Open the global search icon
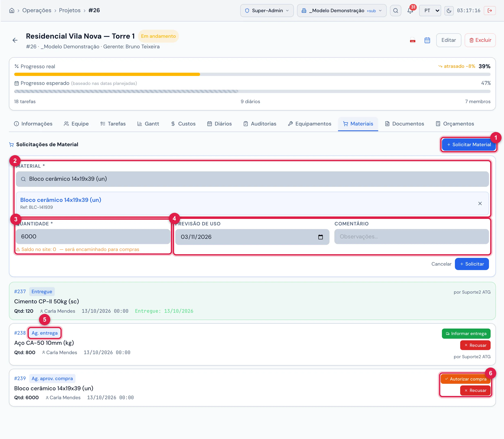Screen dimensions: 504x439 click(x=395, y=11)
